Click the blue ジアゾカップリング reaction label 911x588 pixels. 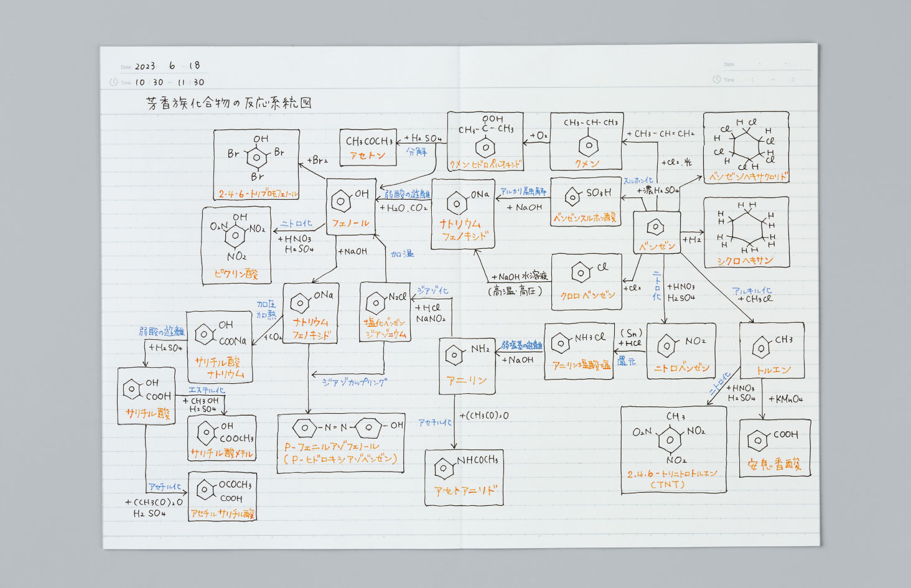tap(354, 382)
